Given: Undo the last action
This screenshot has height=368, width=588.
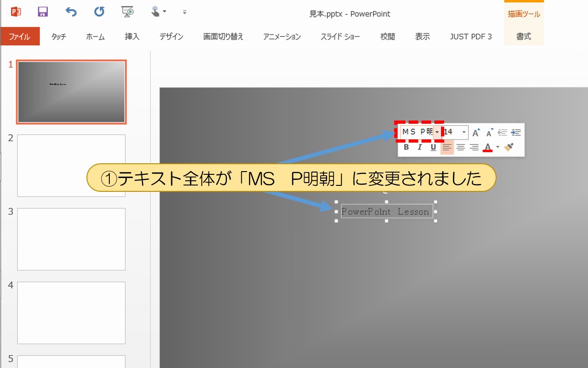Looking at the screenshot, I should tap(71, 11).
